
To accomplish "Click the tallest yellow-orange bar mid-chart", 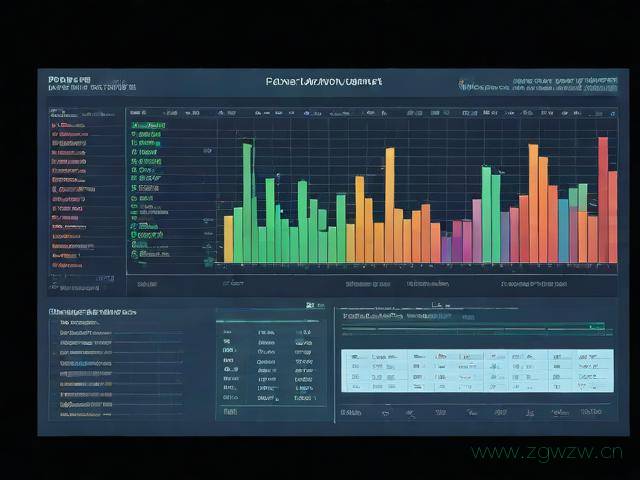I will pos(389,205).
